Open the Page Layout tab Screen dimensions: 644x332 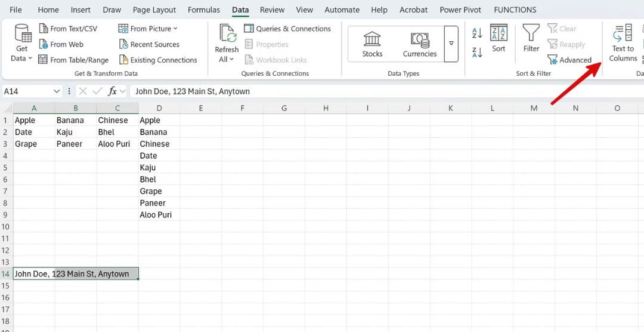(154, 10)
